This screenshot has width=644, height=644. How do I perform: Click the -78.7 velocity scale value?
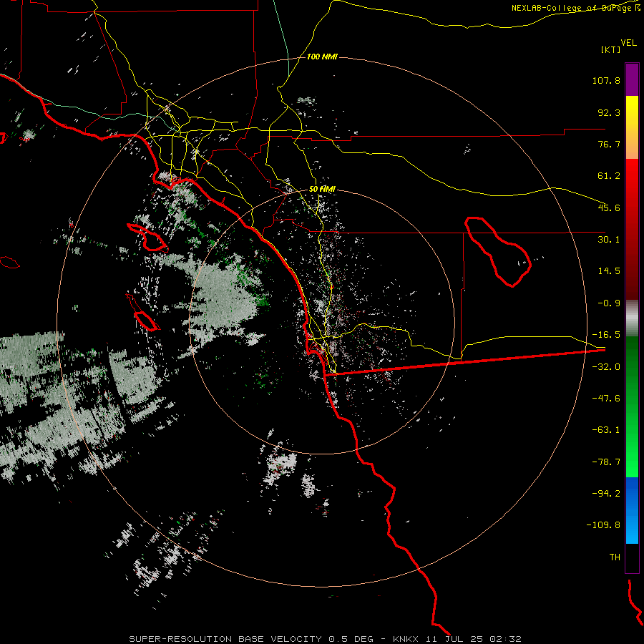point(606,462)
